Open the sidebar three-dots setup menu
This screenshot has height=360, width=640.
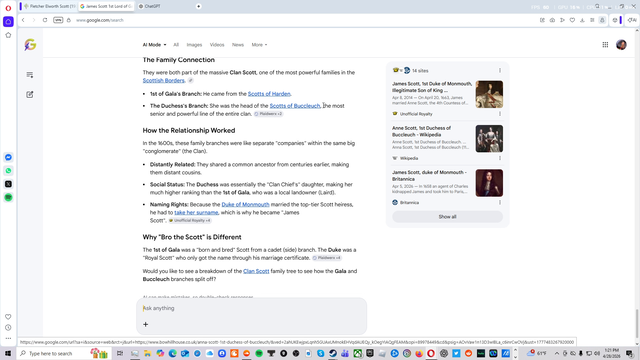coord(8,338)
